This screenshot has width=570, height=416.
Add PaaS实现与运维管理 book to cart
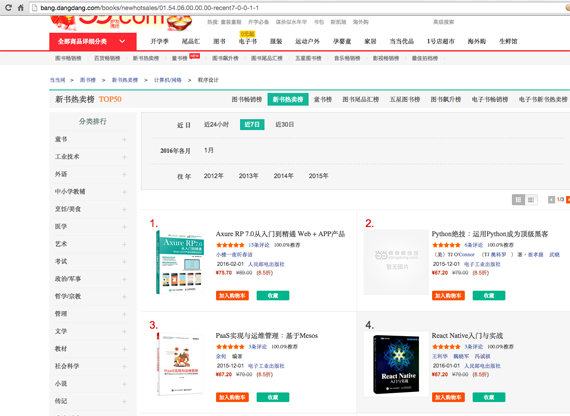(x=232, y=397)
